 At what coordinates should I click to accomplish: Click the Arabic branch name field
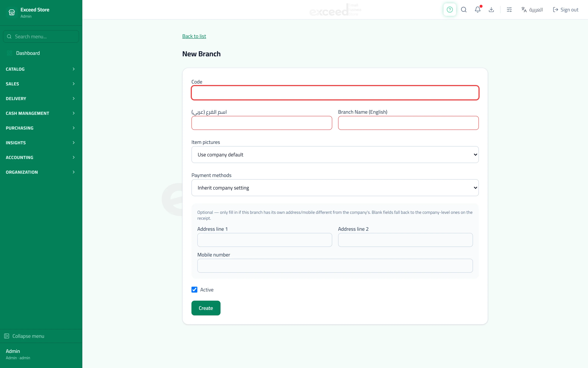262,123
